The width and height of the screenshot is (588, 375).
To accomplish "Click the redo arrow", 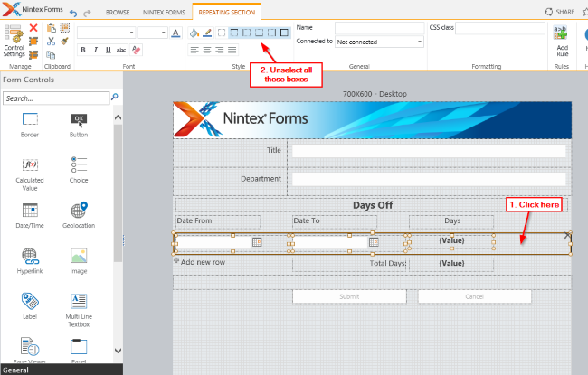I will [x=87, y=14].
